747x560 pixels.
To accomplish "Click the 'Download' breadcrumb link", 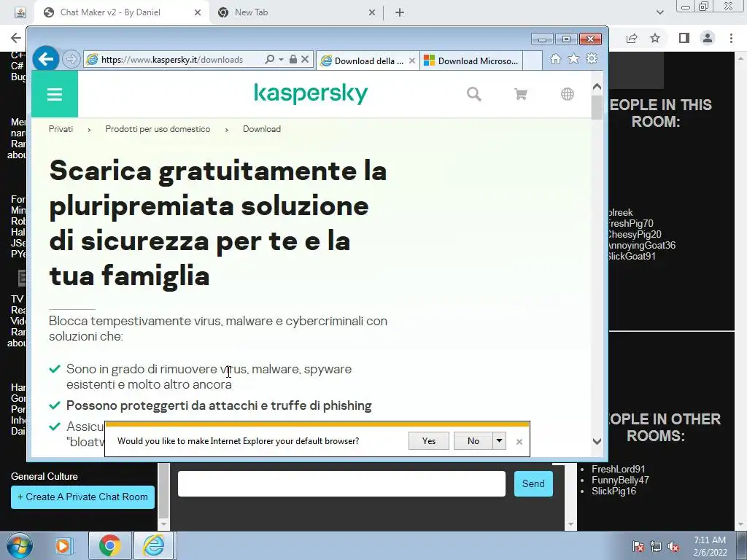I will click(262, 129).
